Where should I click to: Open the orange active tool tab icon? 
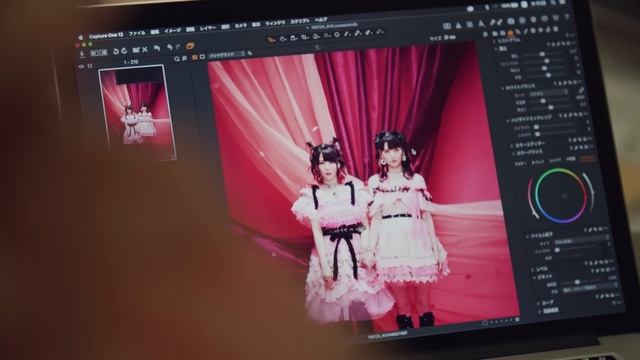tap(510, 33)
